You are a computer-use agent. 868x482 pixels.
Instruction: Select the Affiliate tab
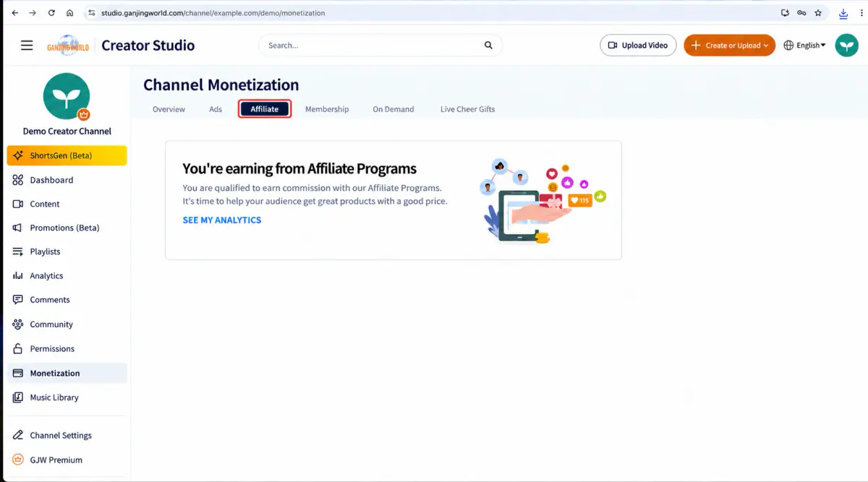click(x=265, y=109)
